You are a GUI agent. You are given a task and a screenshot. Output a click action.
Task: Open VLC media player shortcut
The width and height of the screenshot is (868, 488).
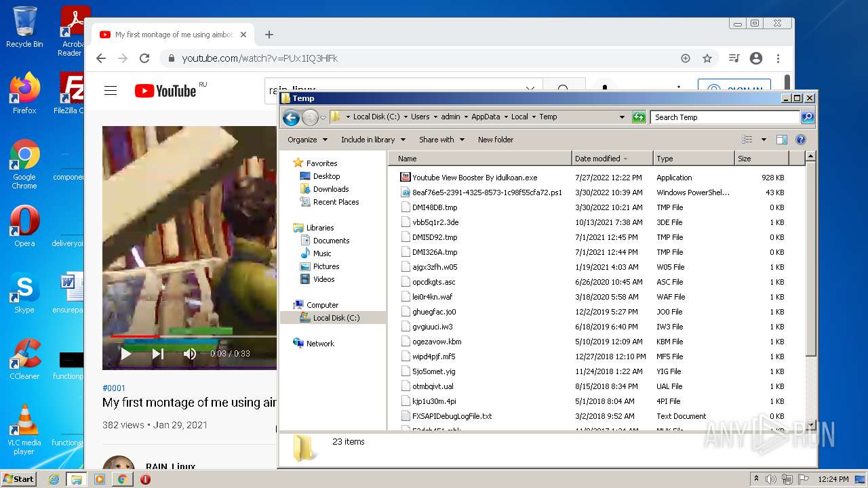(x=24, y=430)
